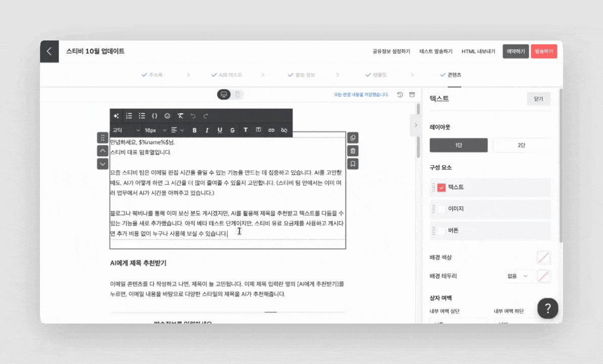Toggle underline formatting

click(x=220, y=130)
